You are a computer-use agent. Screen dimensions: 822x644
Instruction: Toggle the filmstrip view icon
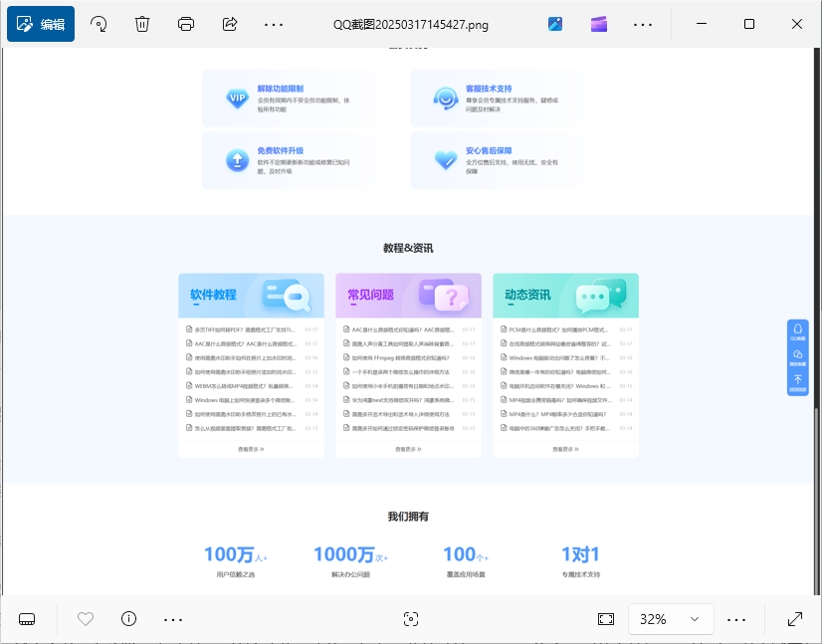[27, 619]
